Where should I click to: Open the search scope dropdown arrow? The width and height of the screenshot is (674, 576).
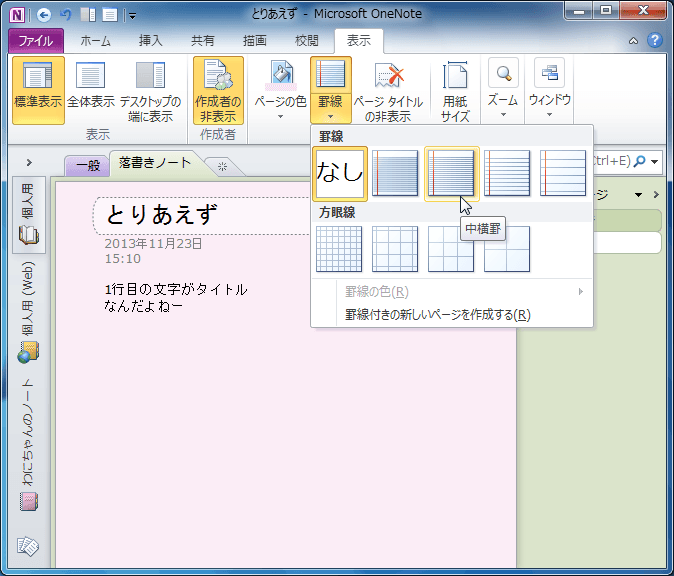point(655,162)
